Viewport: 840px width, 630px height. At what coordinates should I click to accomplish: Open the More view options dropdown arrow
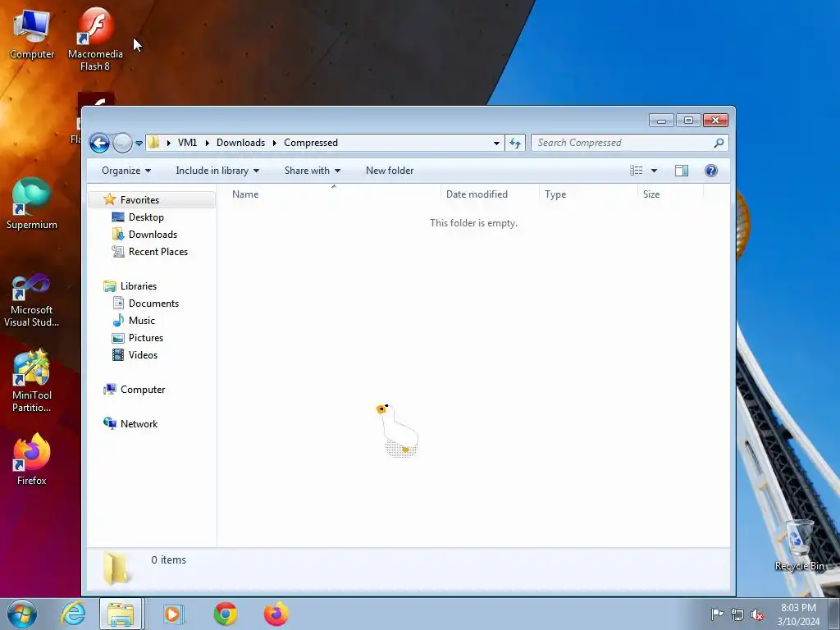pyautogui.click(x=654, y=171)
